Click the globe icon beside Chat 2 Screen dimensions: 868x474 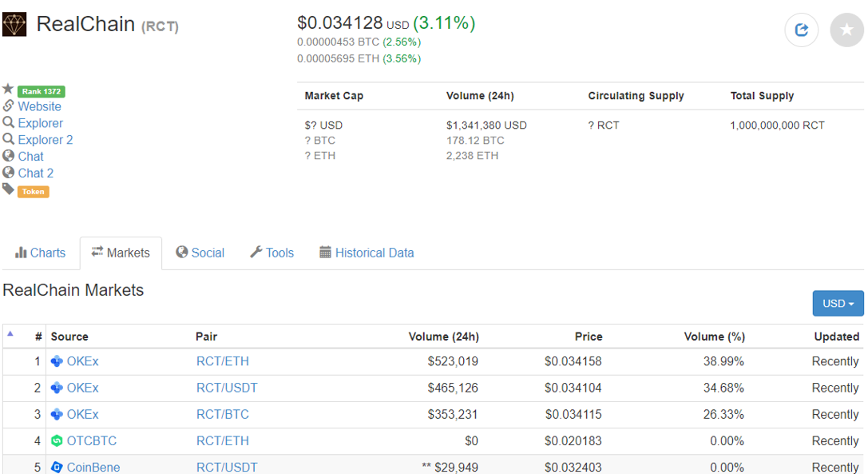[8, 173]
